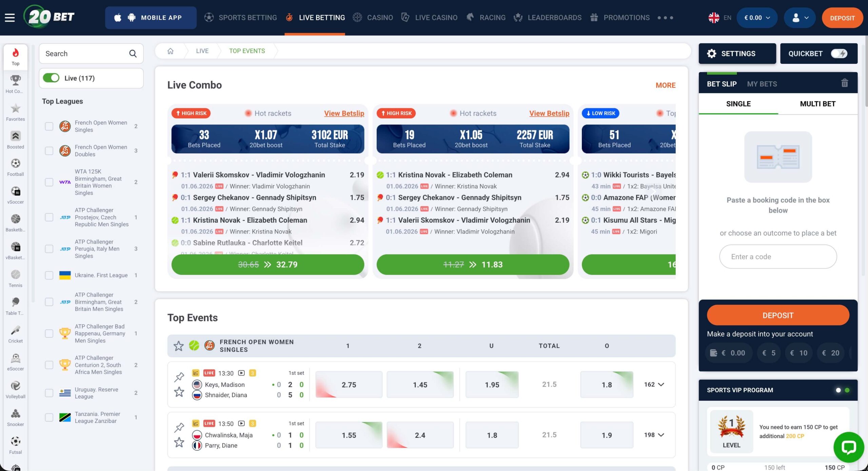The width and height of the screenshot is (868, 471).
Task: Open the EN language selector
Action: (x=719, y=18)
